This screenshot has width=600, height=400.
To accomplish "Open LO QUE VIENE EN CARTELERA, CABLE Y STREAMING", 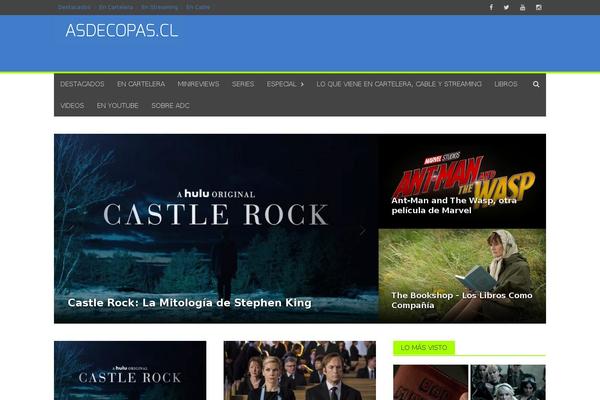I will point(399,84).
